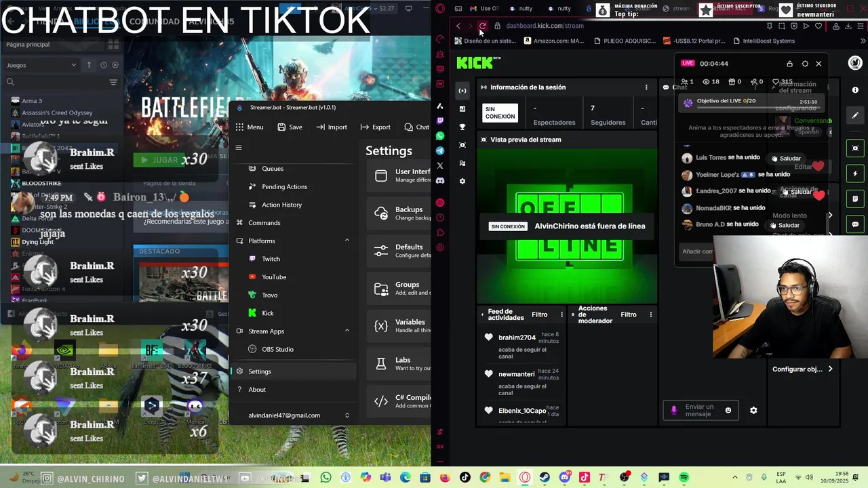Select Kick platform in Streamer.bot
The width and height of the screenshot is (868, 488).
[267, 313]
